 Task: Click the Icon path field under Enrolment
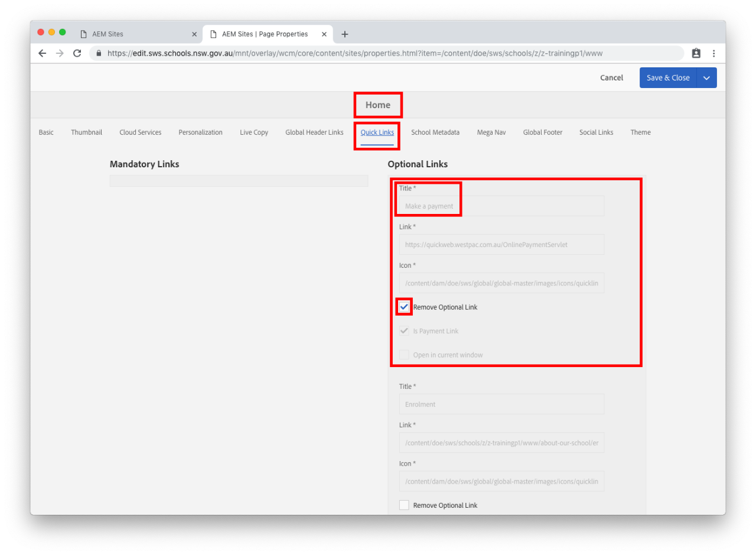501,481
